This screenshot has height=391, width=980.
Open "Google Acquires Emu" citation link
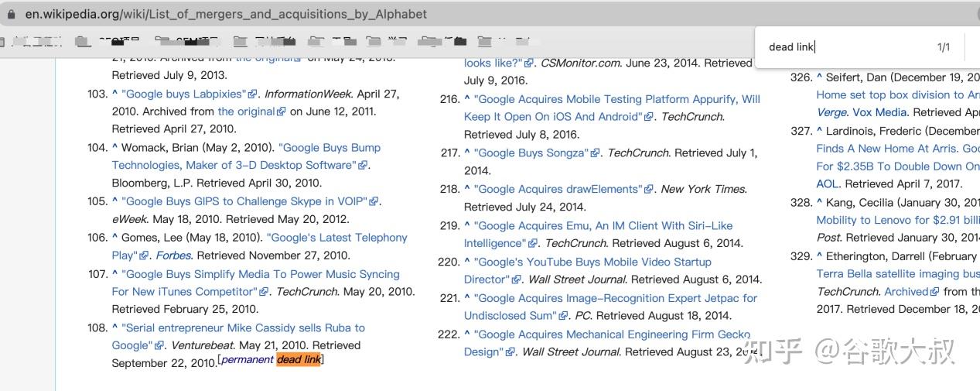[x=598, y=234]
